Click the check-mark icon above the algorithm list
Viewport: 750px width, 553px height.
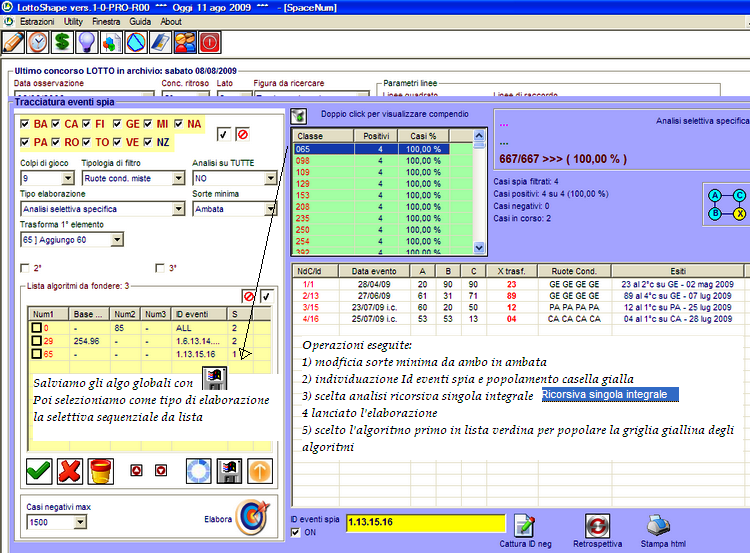[266, 296]
